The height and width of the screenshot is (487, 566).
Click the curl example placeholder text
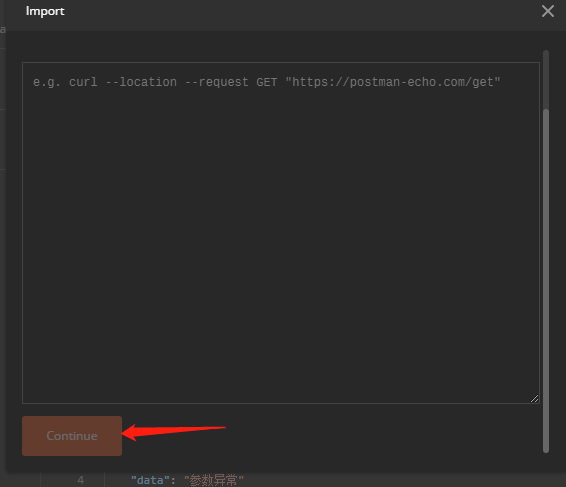pos(266,82)
